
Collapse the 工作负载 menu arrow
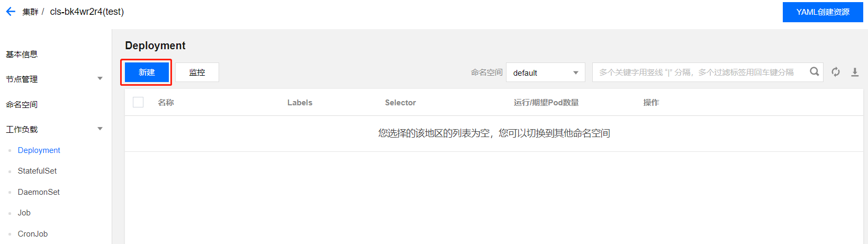pyautogui.click(x=100, y=129)
